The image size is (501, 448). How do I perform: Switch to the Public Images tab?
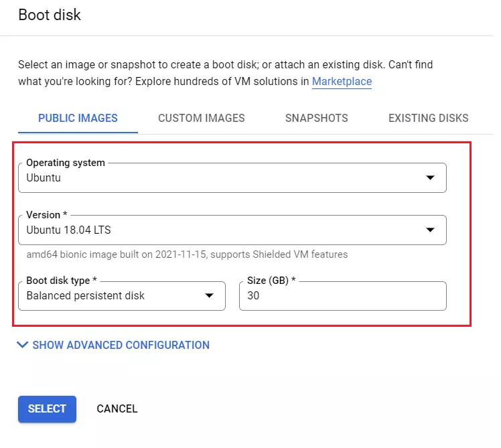point(78,119)
